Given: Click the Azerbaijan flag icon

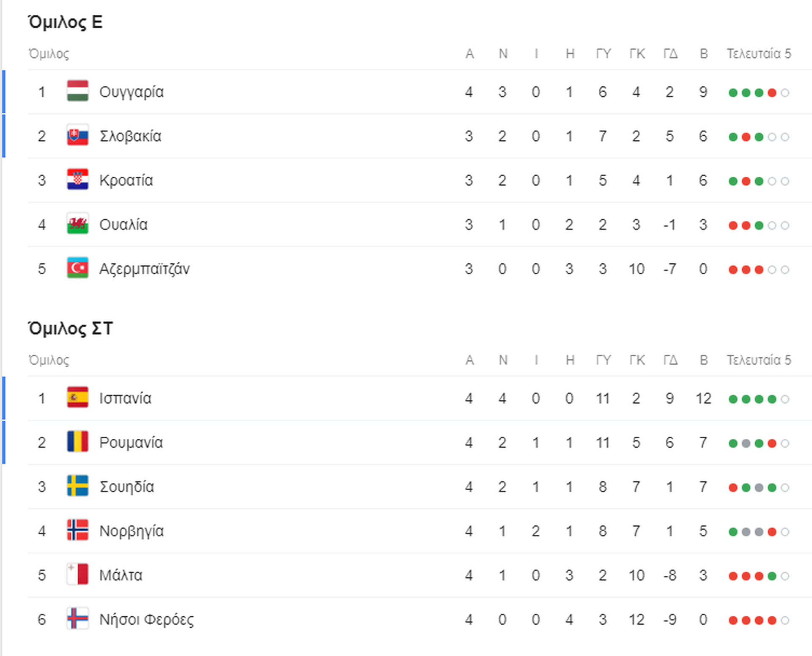Looking at the screenshot, I should [78, 268].
